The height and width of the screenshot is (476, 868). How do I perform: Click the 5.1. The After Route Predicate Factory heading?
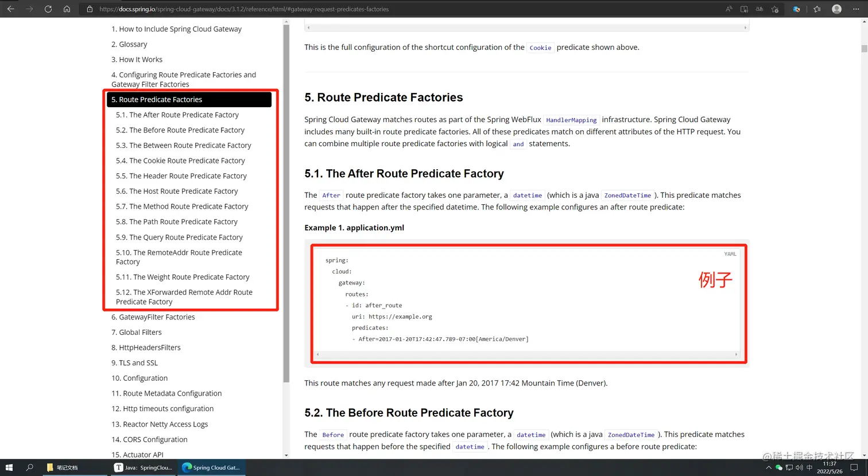click(x=404, y=174)
